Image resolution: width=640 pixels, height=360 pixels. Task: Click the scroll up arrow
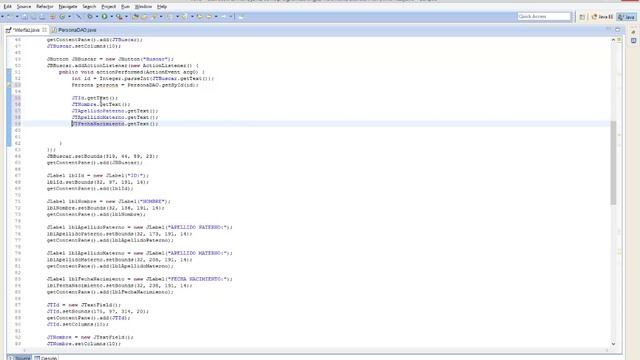613,40
